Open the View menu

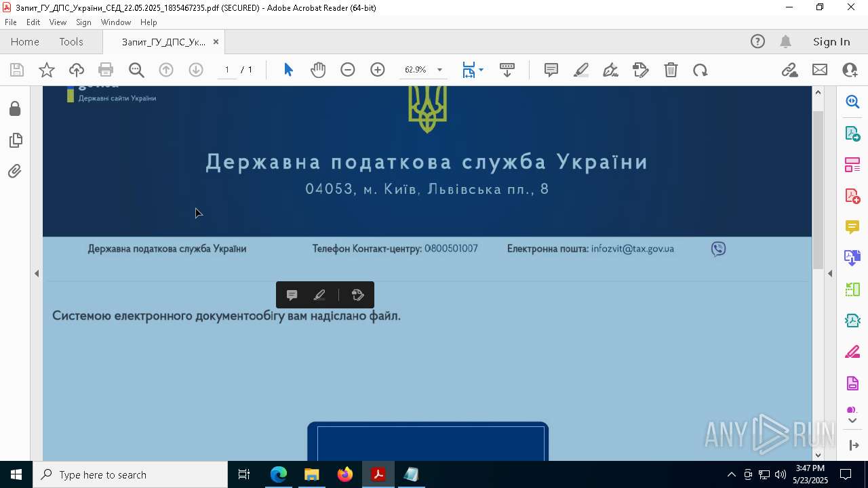(x=58, y=22)
